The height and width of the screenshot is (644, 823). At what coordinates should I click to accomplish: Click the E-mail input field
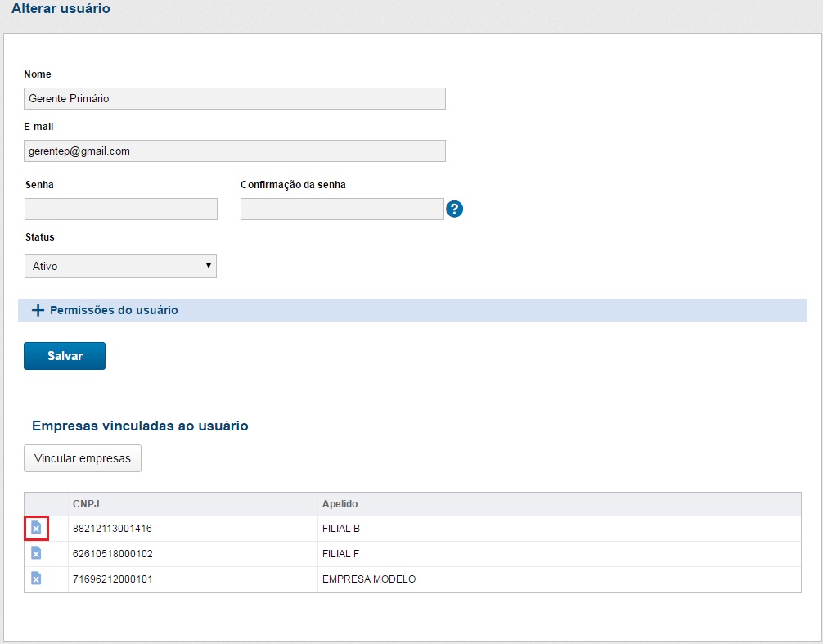point(235,151)
